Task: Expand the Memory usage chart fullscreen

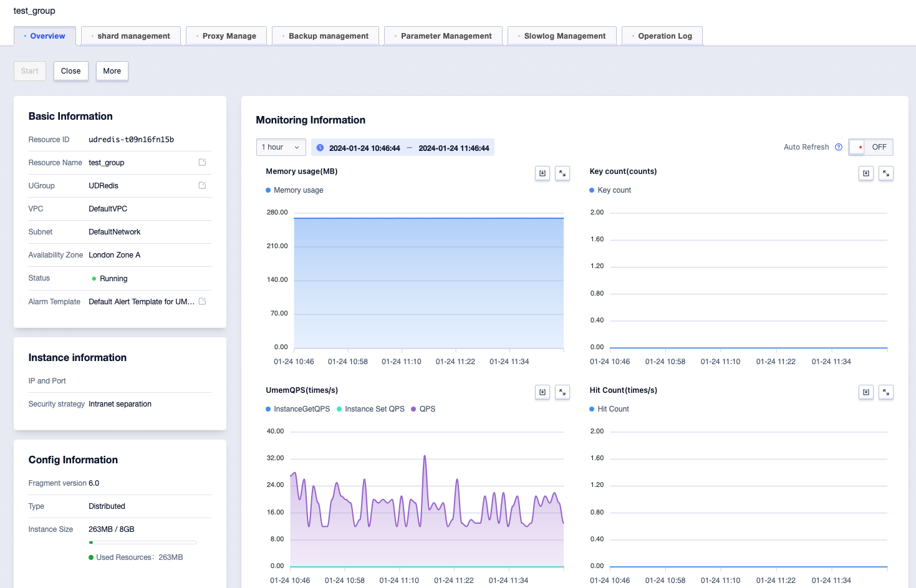Action: click(562, 173)
